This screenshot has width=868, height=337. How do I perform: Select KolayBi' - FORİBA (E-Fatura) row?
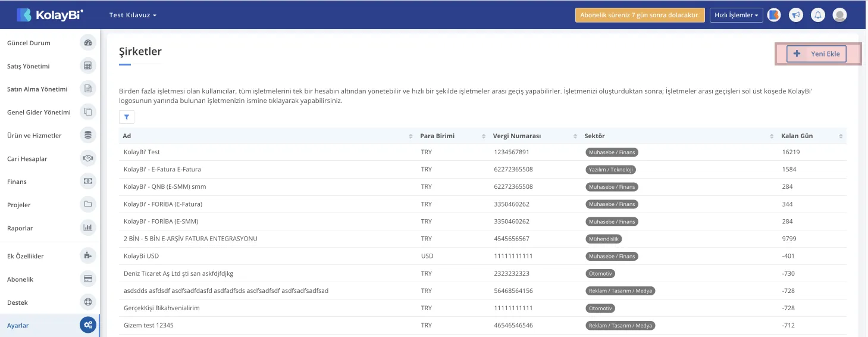[482, 204]
